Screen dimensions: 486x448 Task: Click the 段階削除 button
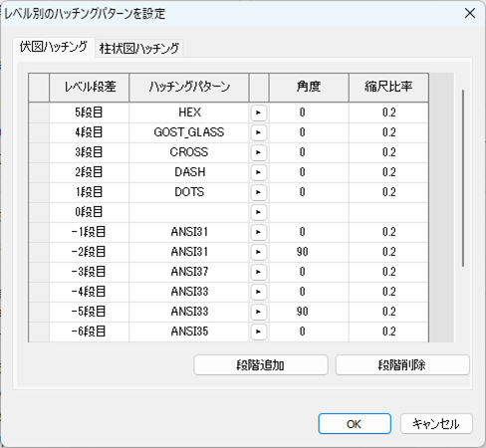coord(402,365)
